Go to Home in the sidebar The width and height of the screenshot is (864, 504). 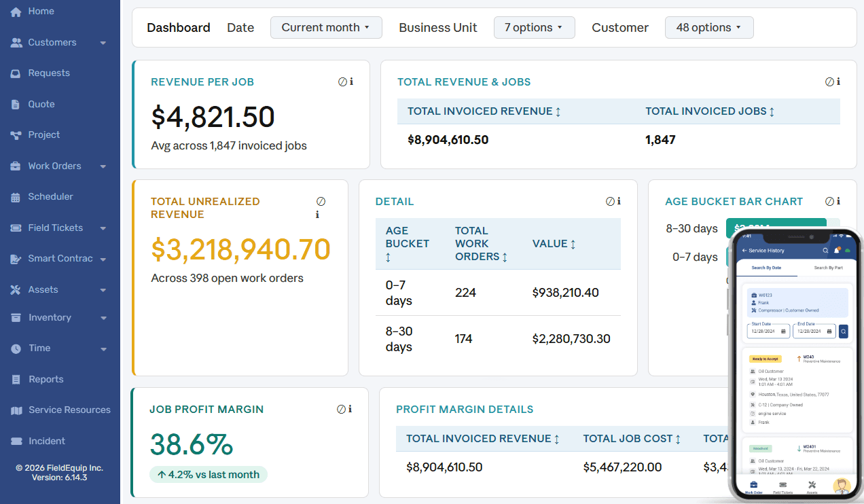pyautogui.click(x=41, y=12)
